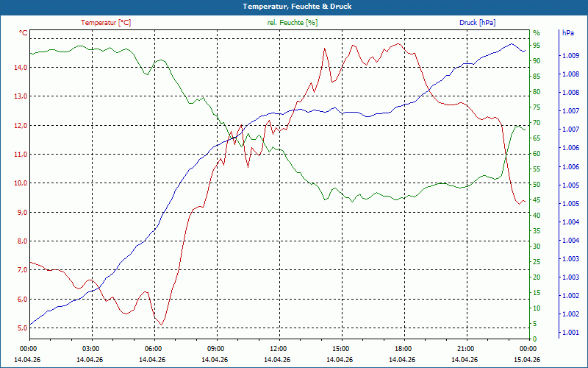Click the 1.001 pressure axis value
588x368 pixels.
[x=570, y=333]
